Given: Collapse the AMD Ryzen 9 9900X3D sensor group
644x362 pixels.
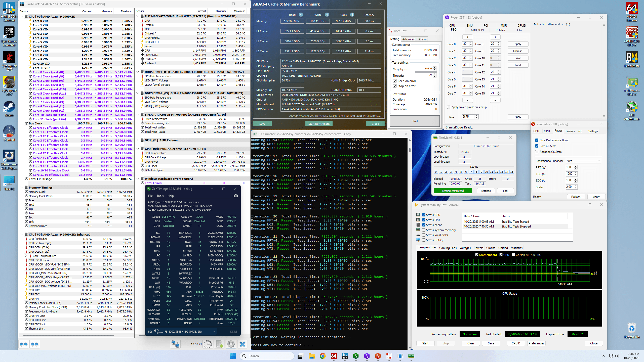Looking at the screenshot, I should 22,16.
